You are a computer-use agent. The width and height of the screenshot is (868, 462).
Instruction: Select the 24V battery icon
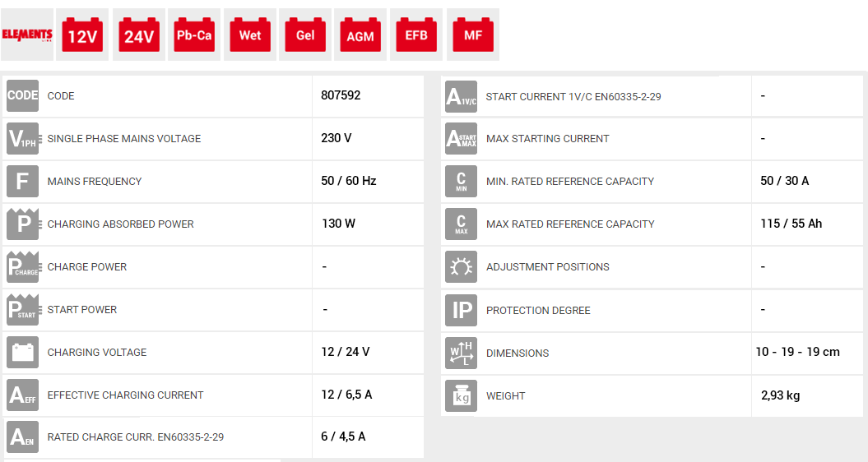(138, 35)
